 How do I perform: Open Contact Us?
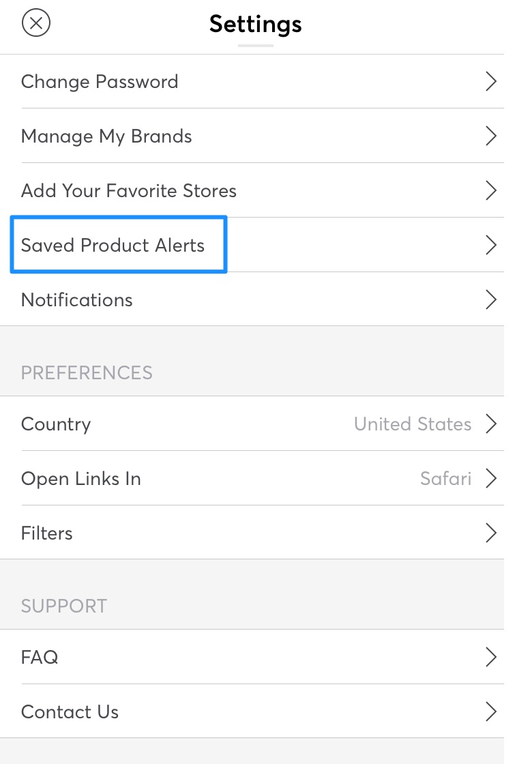(x=252, y=711)
